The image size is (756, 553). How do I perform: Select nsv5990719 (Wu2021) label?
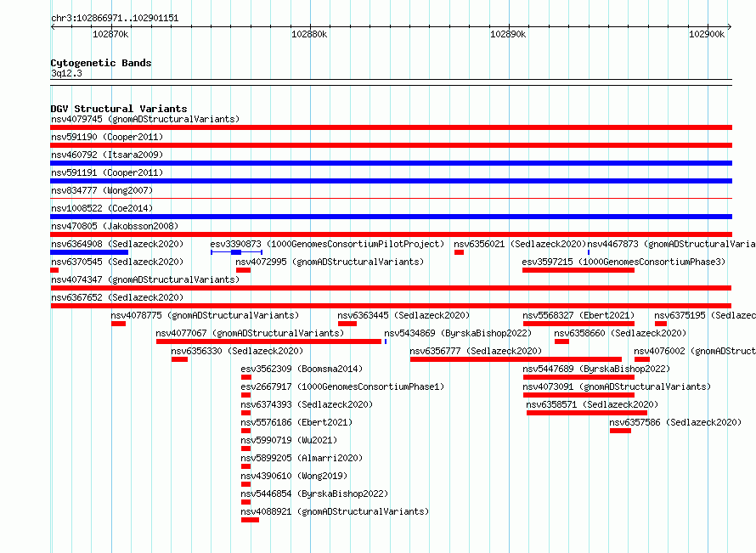coord(289,440)
